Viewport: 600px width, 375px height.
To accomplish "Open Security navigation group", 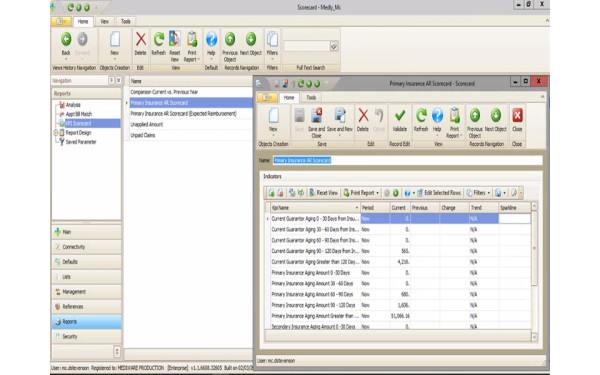I will pyautogui.click(x=86, y=336).
